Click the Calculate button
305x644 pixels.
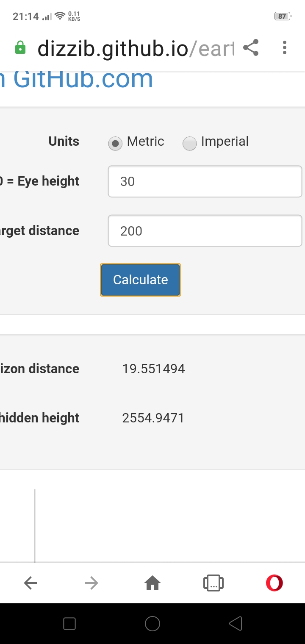[x=140, y=280]
